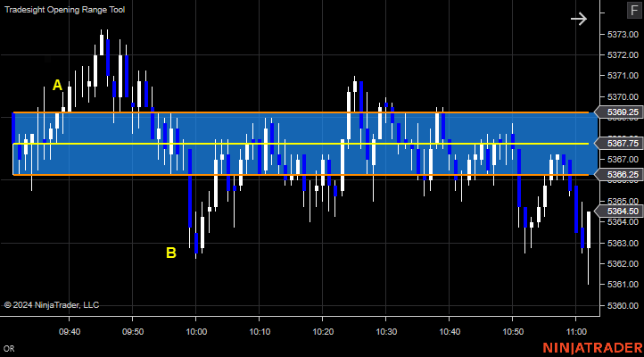Click the F button in the top corner
This screenshot has width=644, height=357.
634,11
